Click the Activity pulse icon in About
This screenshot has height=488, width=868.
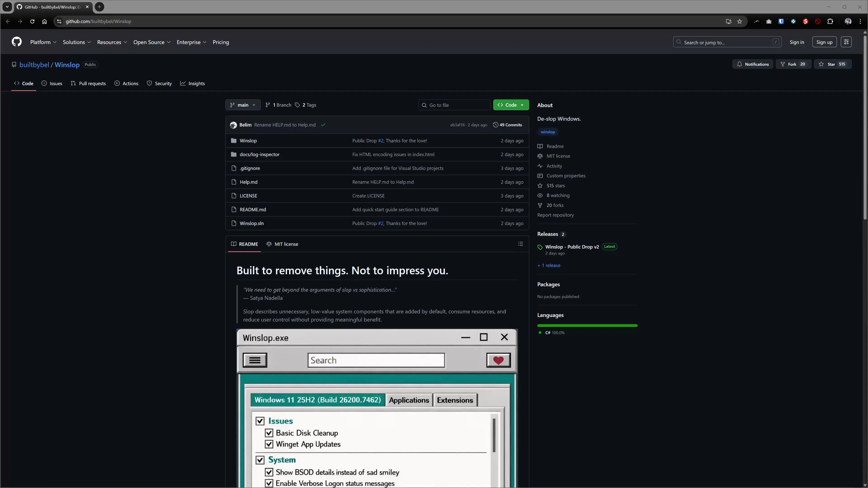click(x=540, y=166)
